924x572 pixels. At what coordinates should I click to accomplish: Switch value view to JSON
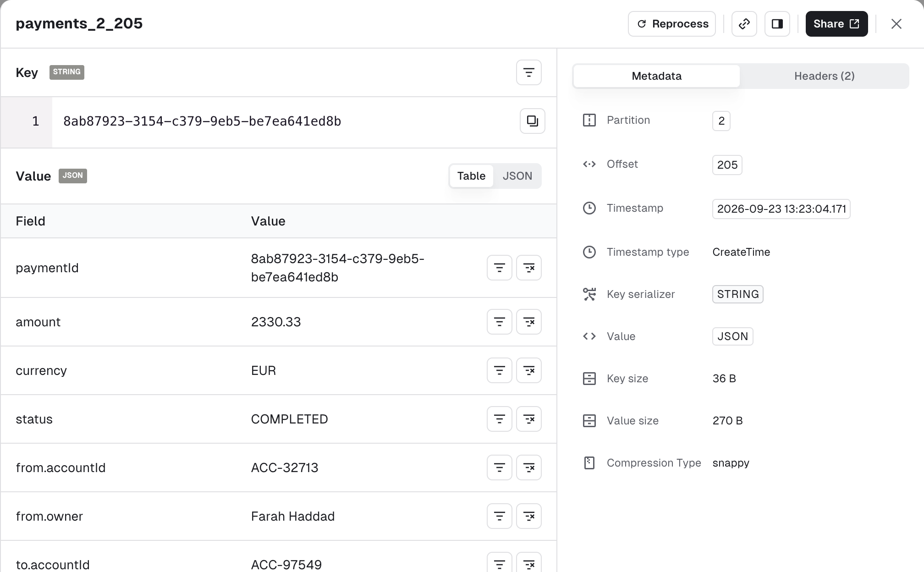tap(517, 176)
